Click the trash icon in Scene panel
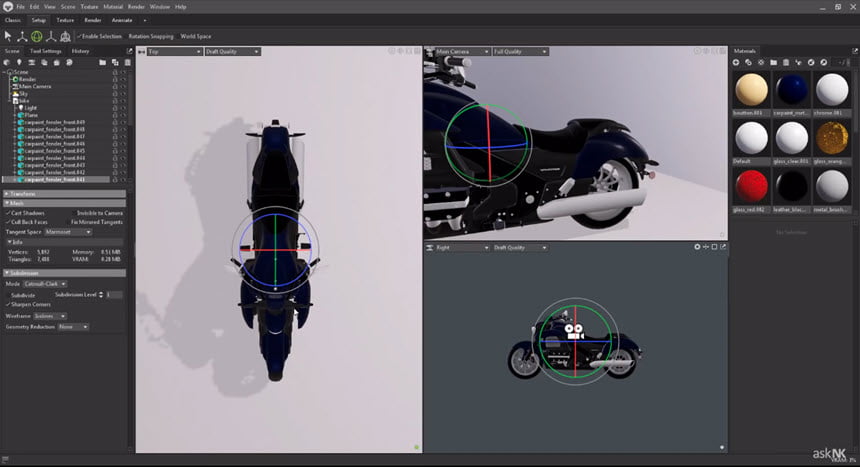This screenshot has width=860, height=467. [x=127, y=63]
